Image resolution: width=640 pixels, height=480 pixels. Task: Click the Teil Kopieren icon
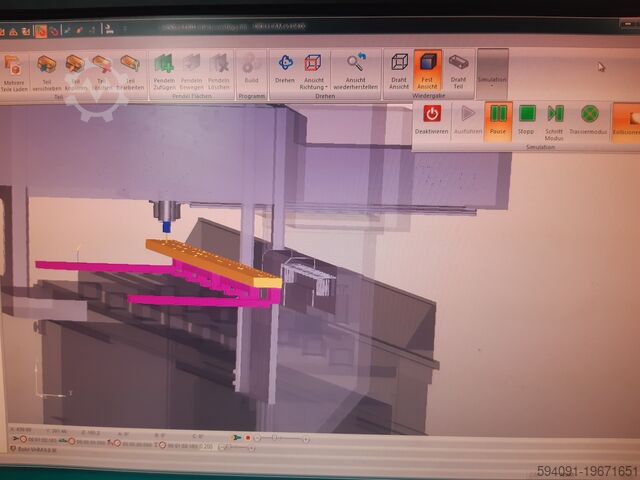(74, 72)
